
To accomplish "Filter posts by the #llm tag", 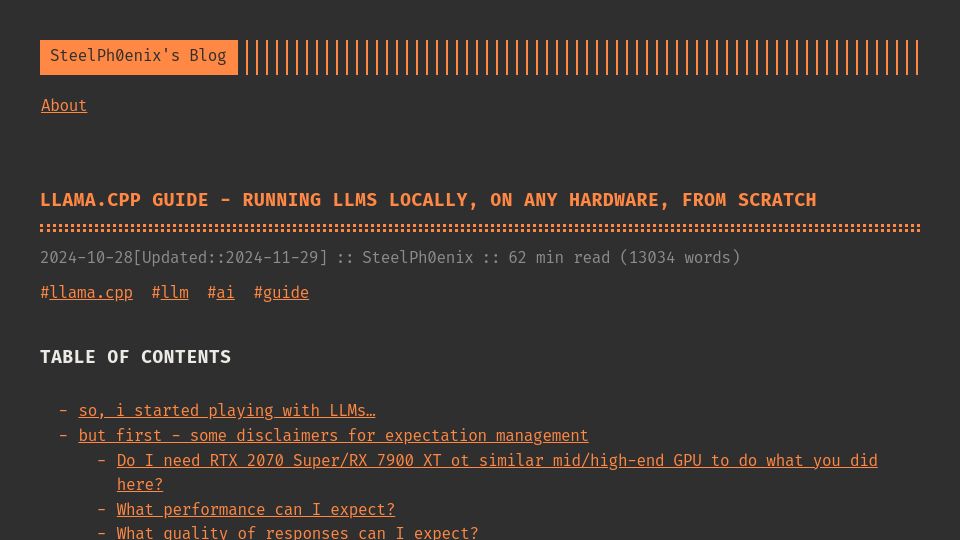I will [174, 293].
